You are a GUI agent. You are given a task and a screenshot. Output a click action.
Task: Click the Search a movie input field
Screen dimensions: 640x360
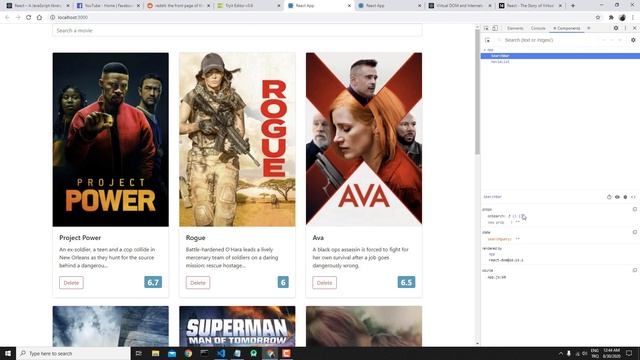[x=237, y=30]
